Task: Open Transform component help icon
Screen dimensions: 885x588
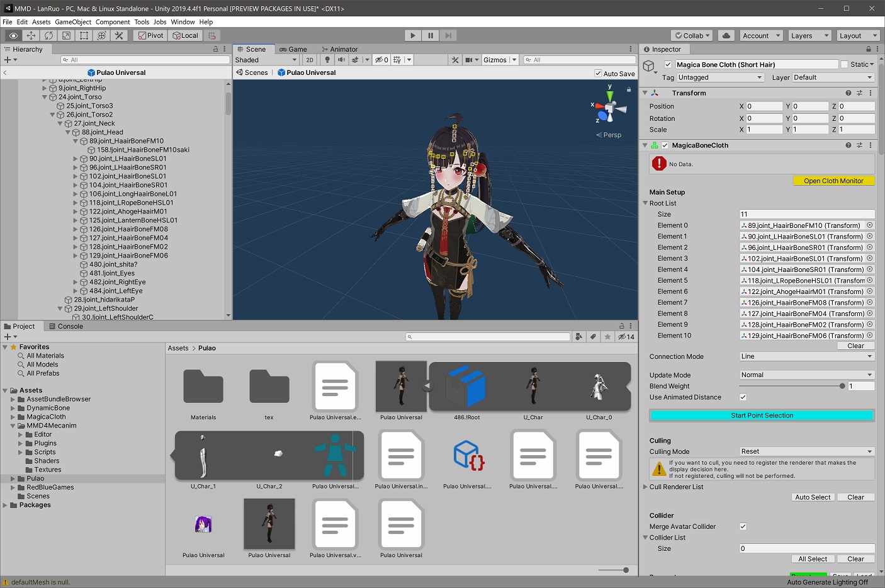Action: tap(848, 93)
